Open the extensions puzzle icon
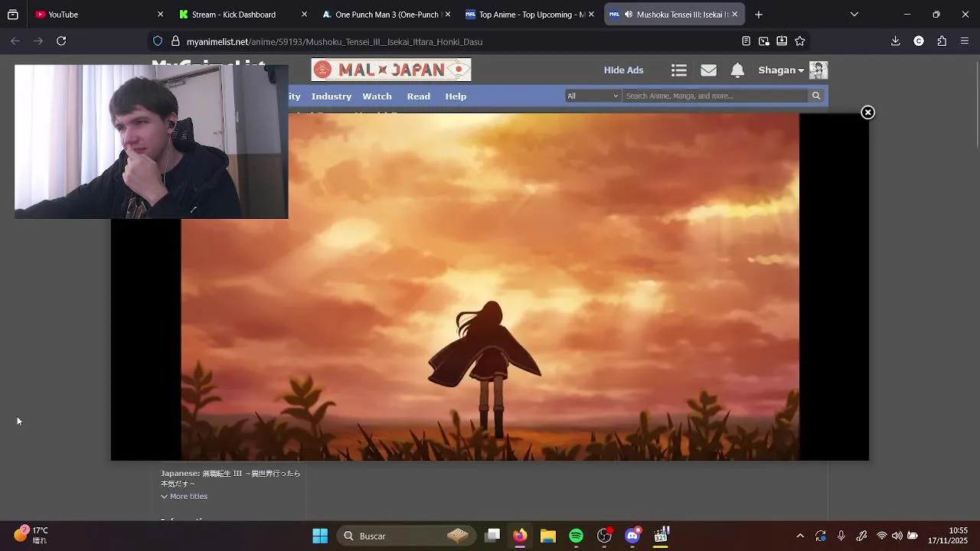The width and height of the screenshot is (980, 551). tap(942, 41)
